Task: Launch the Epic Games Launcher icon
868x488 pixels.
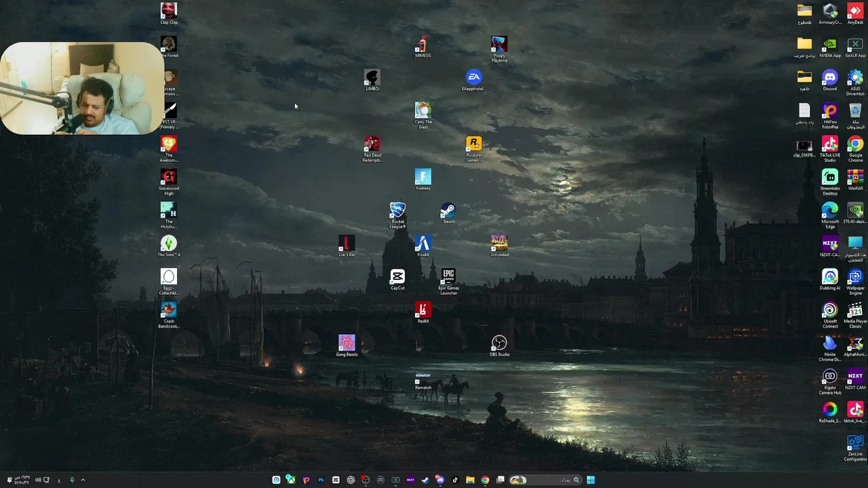Action: click(x=448, y=281)
